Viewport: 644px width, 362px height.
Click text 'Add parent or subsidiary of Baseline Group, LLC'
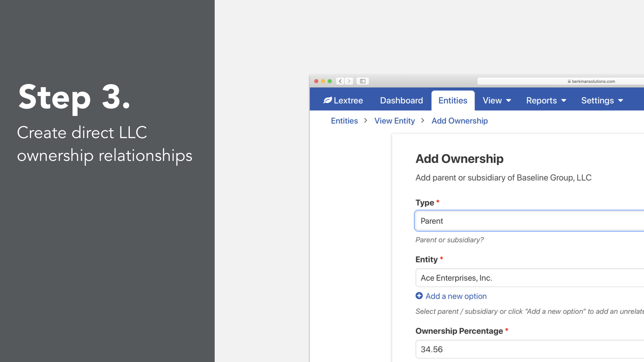click(503, 178)
